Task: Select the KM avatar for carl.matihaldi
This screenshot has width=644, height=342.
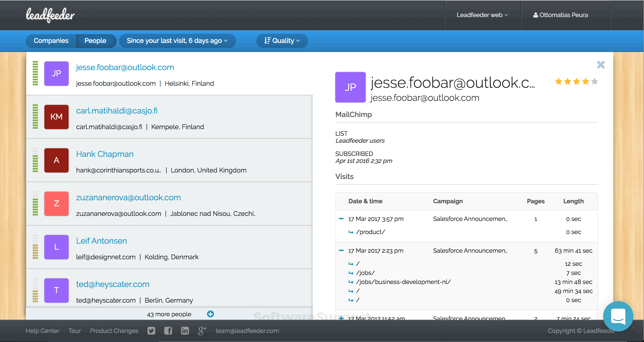Action: (56, 117)
